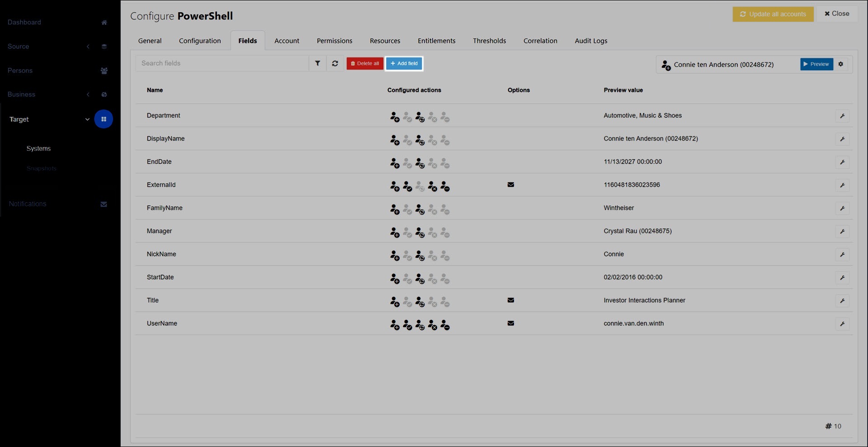Expand the Business menu chevron
868x447 pixels.
(x=88, y=95)
